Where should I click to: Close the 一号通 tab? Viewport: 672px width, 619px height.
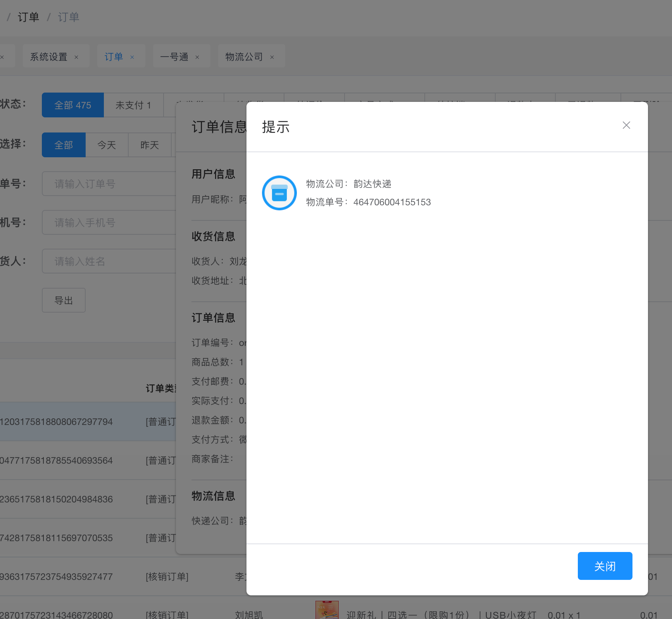point(197,57)
